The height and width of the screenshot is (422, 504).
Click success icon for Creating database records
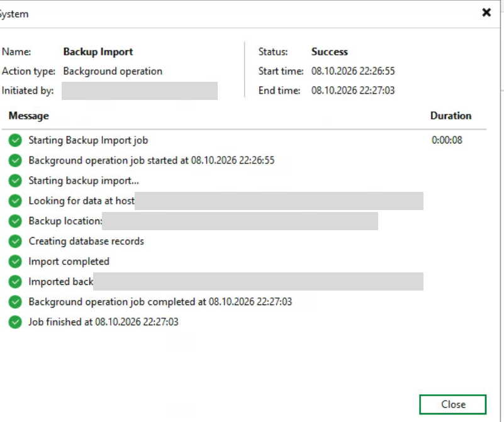15,242
